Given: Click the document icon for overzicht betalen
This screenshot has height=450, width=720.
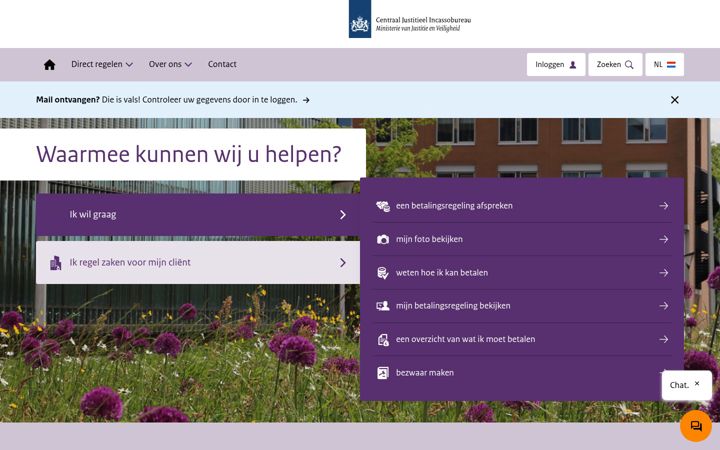Looking at the screenshot, I should point(383,340).
